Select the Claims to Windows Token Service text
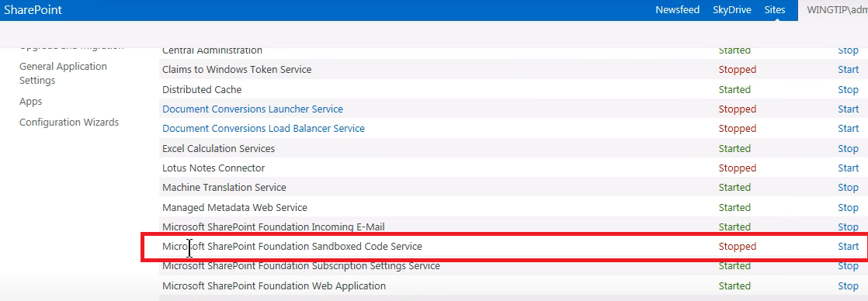 click(237, 70)
